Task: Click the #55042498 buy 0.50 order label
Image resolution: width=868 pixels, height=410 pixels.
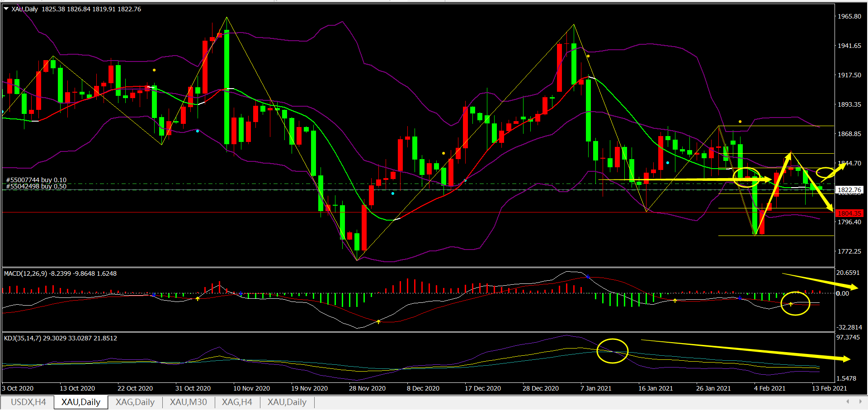Action: click(36, 186)
